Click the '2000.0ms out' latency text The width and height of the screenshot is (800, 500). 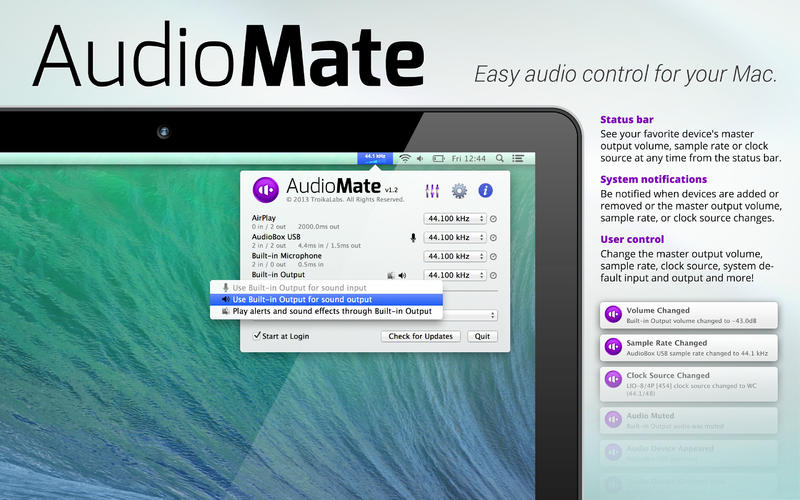pos(318,227)
